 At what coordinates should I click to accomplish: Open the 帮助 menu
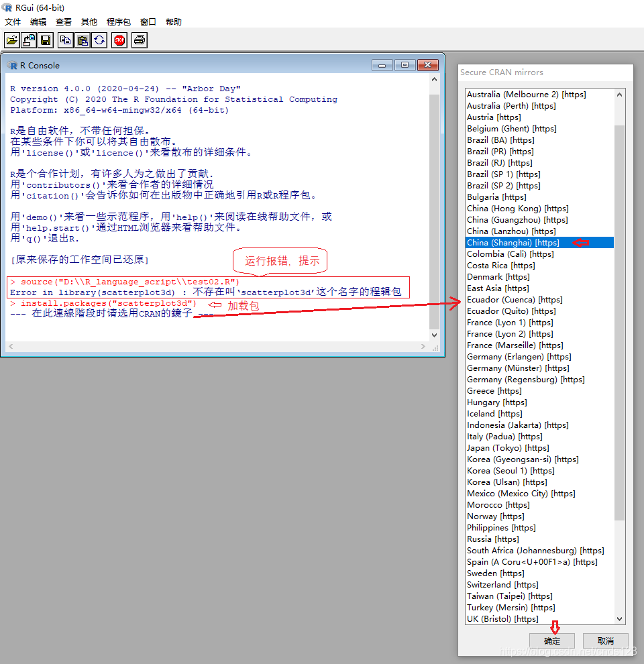tap(173, 21)
